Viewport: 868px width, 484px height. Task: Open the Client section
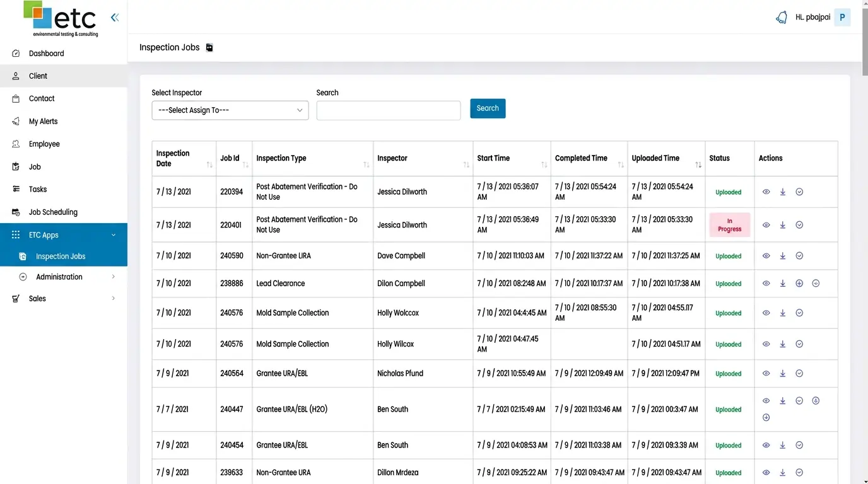[x=64, y=76]
